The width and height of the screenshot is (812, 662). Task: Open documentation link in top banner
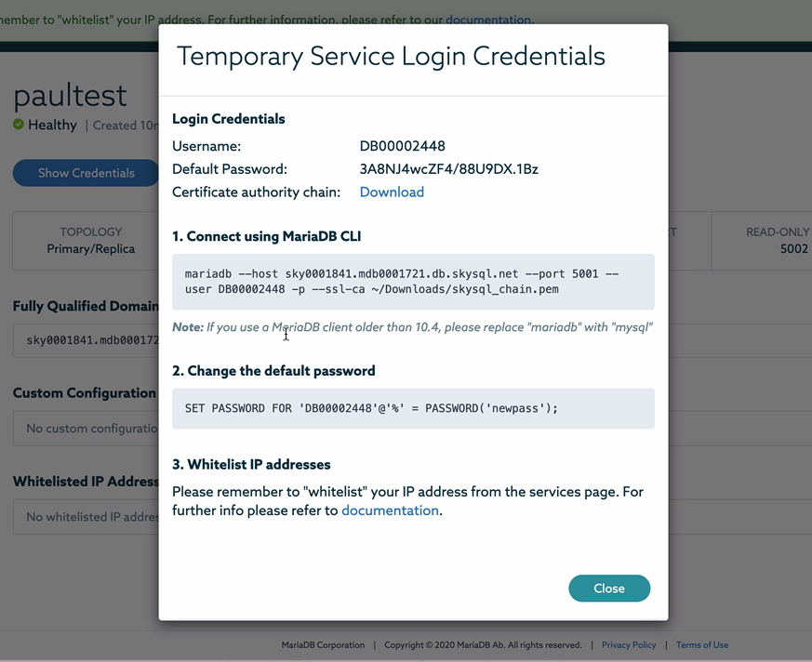click(488, 19)
